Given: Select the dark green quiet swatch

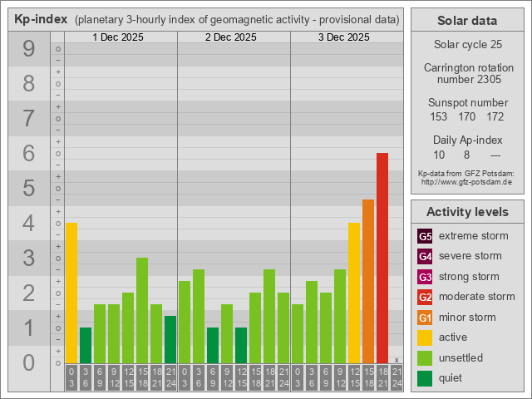Looking at the screenshot, I should (425, 378).
